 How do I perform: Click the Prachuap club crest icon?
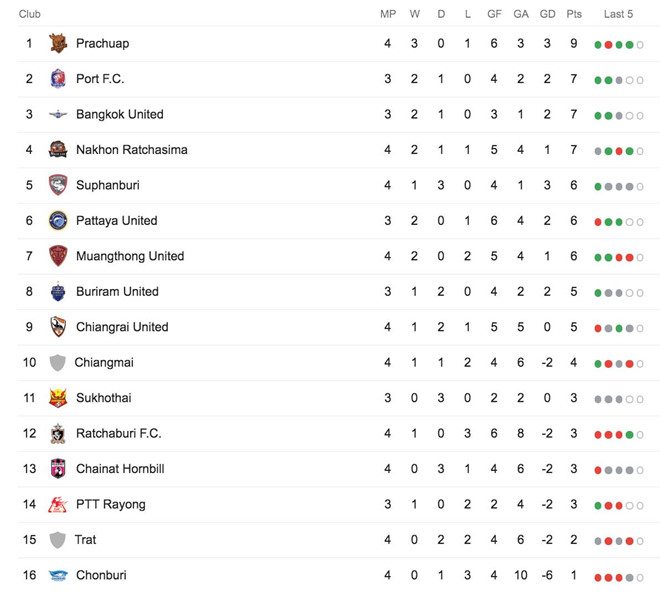(x=58, y=44)
